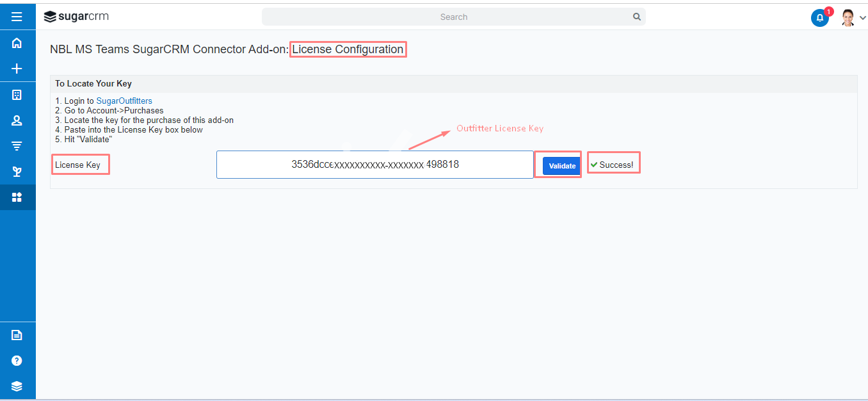Open Contacts person icon in sidebar
Image resolution: width=868 pixels, height=401 pixels.
tap(17, 120)
